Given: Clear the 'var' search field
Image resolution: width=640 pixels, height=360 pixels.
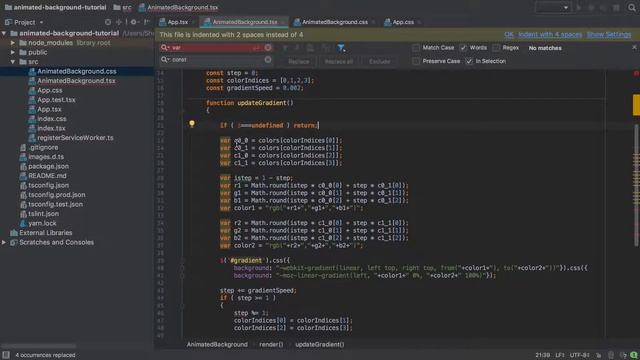Looking at the screenshot, I should [268, 47].
